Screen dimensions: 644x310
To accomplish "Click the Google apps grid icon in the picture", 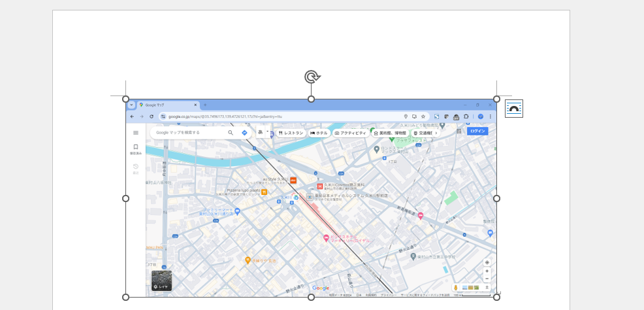I will (459, 131).
